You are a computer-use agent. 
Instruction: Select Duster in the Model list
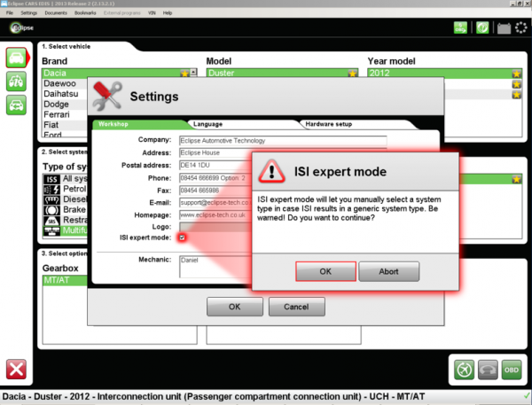(282, 74)
